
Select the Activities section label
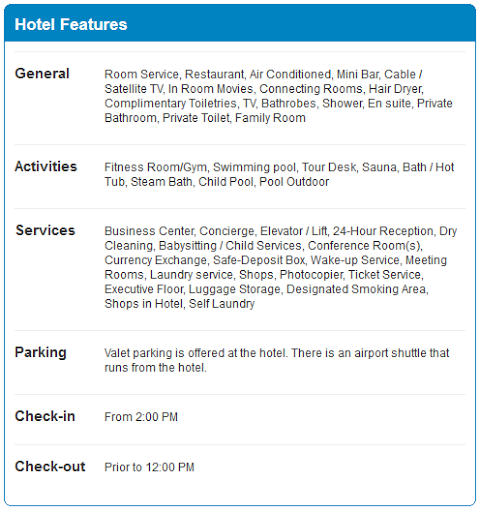point(46,166)
